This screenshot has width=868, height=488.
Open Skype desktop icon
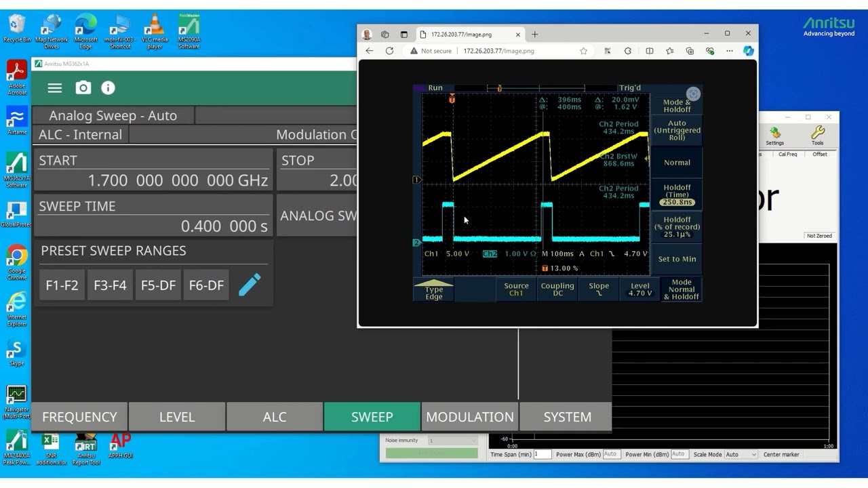pos(17,353)
